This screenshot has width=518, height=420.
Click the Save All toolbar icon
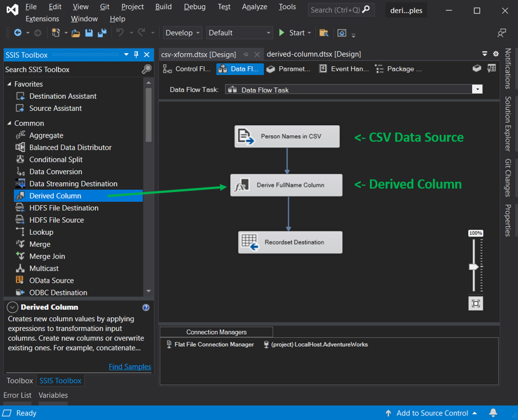pyautogui.click(x=101, y=33)
